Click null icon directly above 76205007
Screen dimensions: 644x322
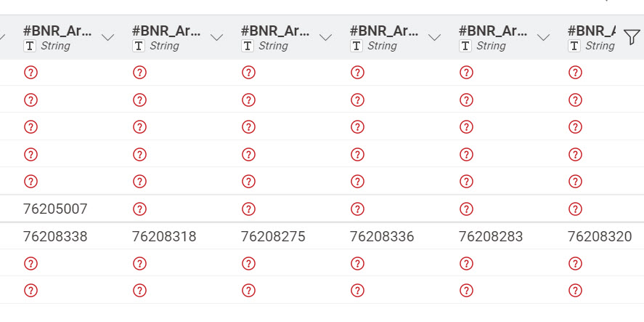tap(30, 182)
